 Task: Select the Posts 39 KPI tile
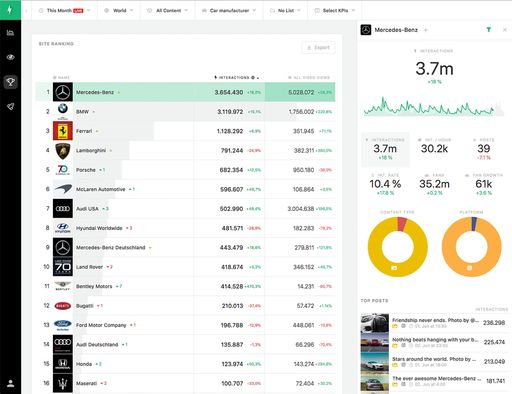(x=483, y=149)
